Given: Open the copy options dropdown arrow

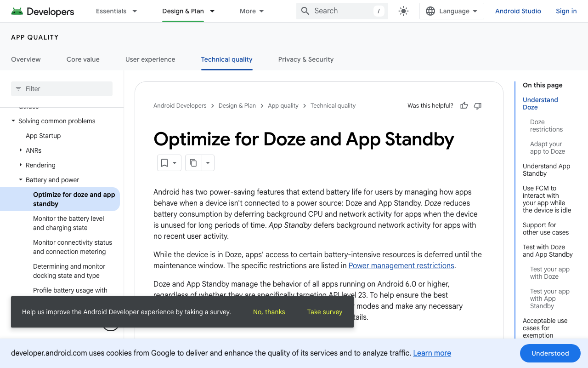Looking at the screenshot, I should coord(208,163).
